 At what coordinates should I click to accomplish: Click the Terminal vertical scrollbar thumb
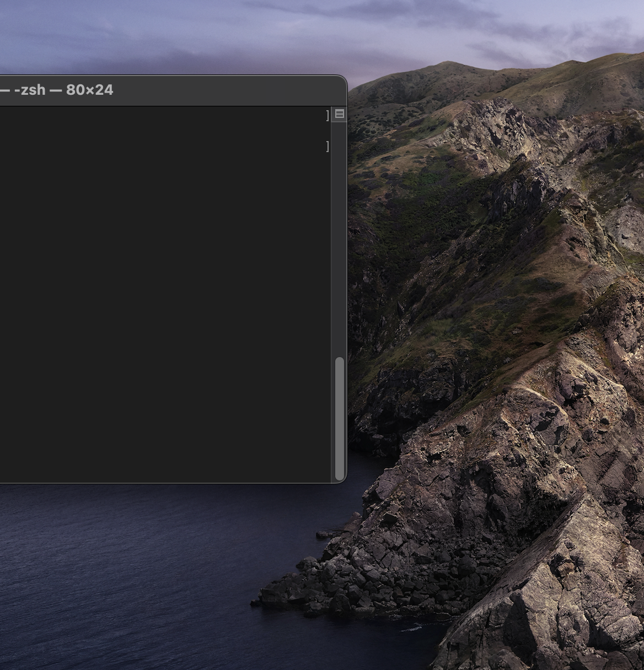pyautogui.click(x=340, y=419)
